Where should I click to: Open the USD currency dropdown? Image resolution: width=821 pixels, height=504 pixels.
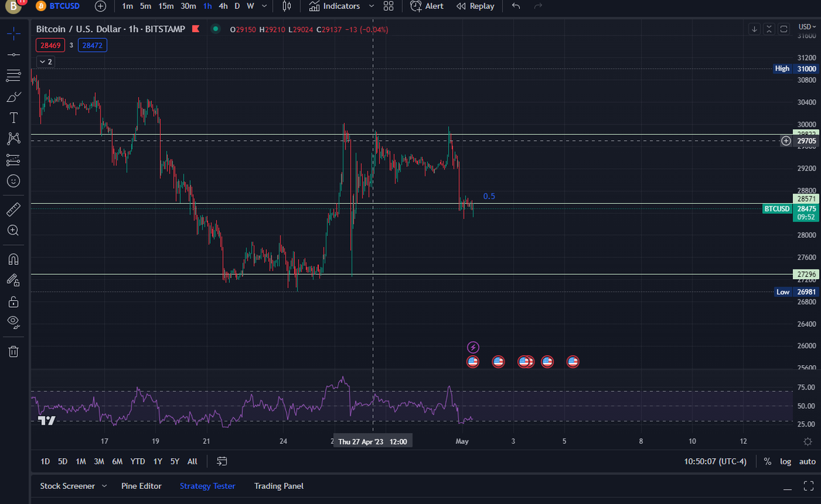807,27
